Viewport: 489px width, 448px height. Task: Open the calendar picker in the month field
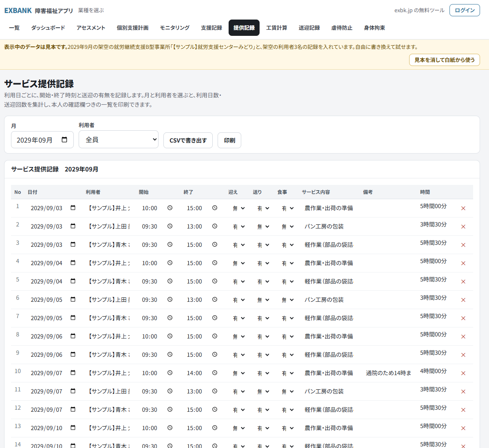[x=64, y=140]
